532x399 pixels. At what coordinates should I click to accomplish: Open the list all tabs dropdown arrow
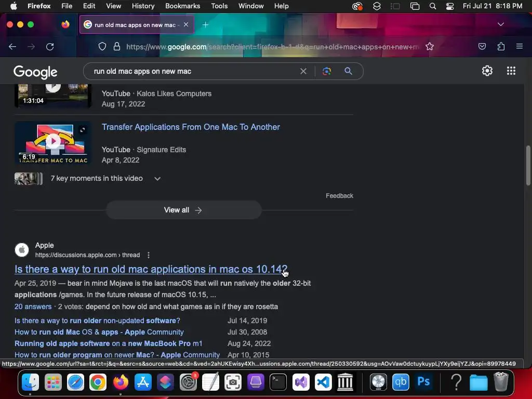pyautogui.click(x=500, y=24)
